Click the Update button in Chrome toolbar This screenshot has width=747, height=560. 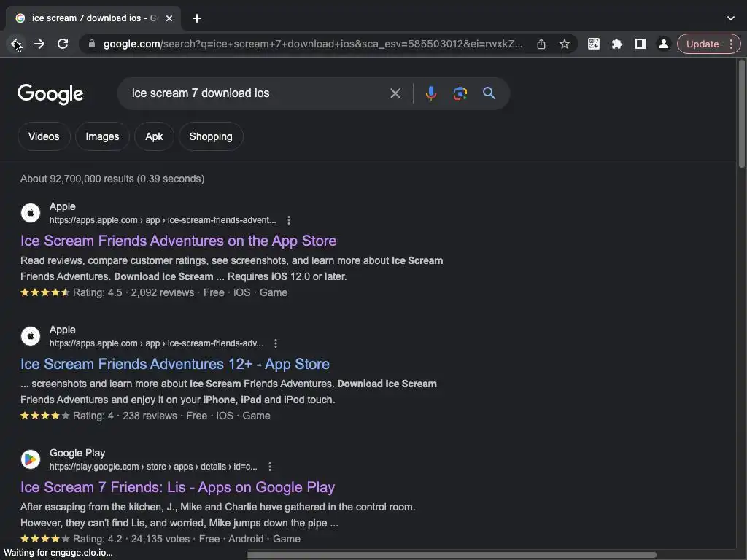pyautogui.click(x=703, y=44)
